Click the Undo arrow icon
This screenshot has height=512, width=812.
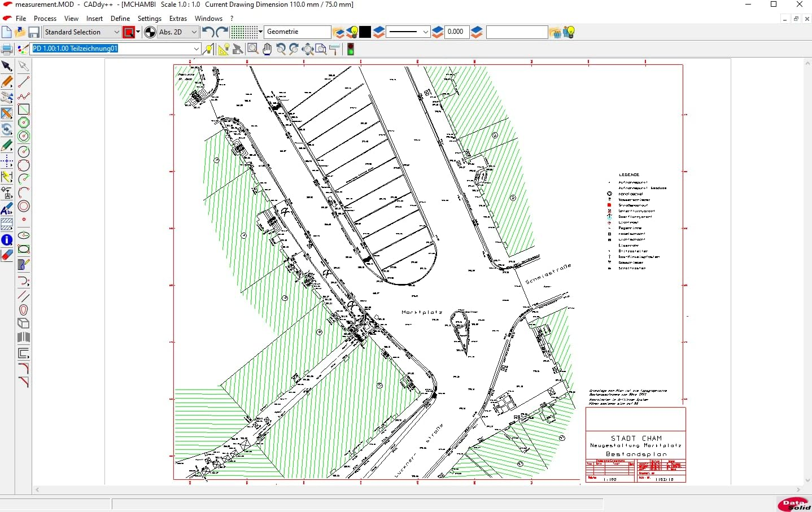207,32
